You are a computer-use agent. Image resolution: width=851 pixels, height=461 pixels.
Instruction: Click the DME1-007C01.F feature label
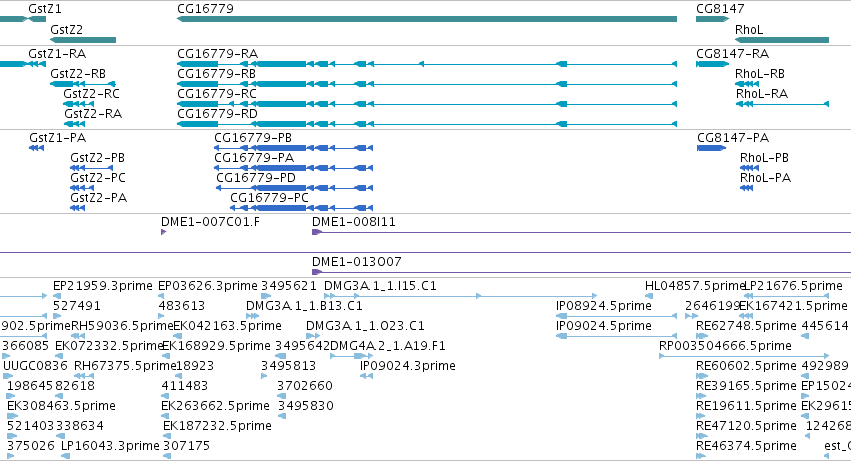tap(210, 222)
